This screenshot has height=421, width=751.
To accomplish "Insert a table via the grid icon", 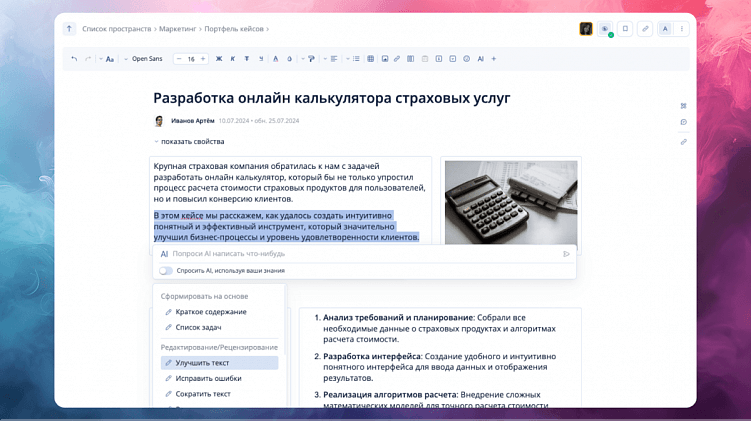I will click(371, 59).
